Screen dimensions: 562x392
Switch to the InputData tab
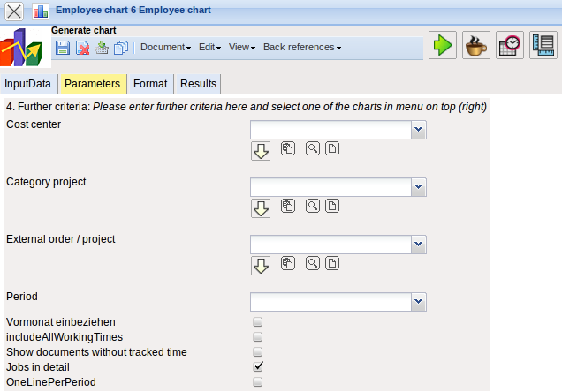tap(29, 84)
